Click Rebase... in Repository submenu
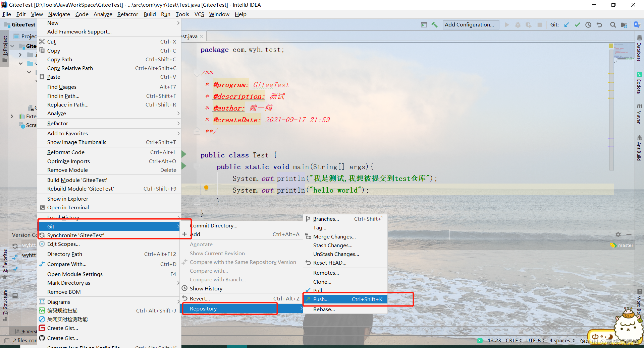644x348 pixels. [345, 309]
